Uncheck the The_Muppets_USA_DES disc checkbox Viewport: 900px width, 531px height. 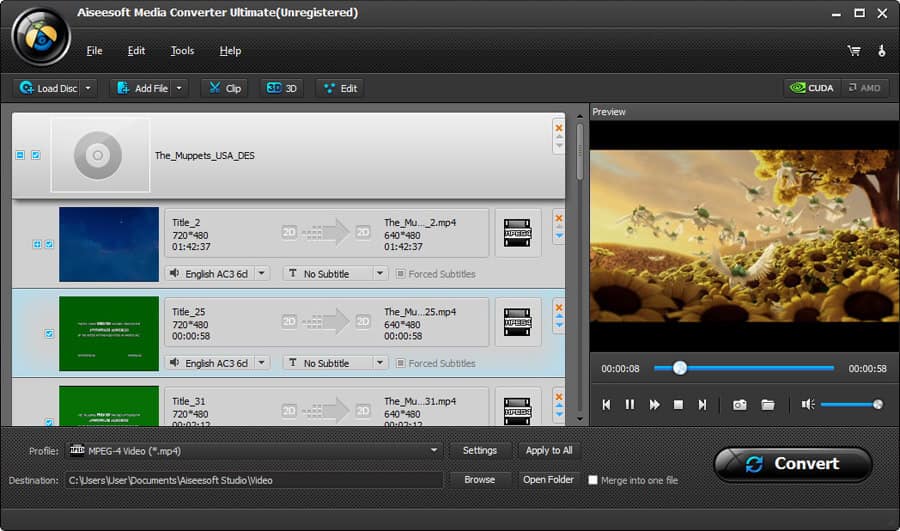click(36, 155)
